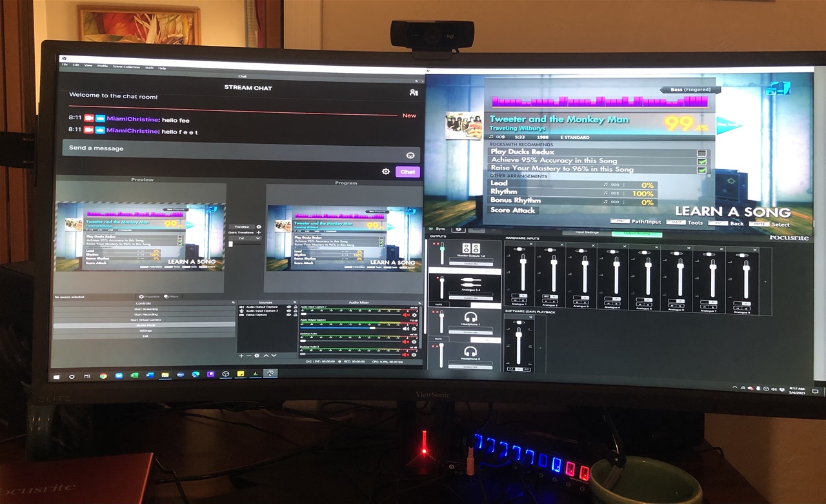Image resolution: width=826 pixels, height=504 pixels.
Task: Switch to Input Settings tab in Focusrite
Action: (x=587, y=232)
